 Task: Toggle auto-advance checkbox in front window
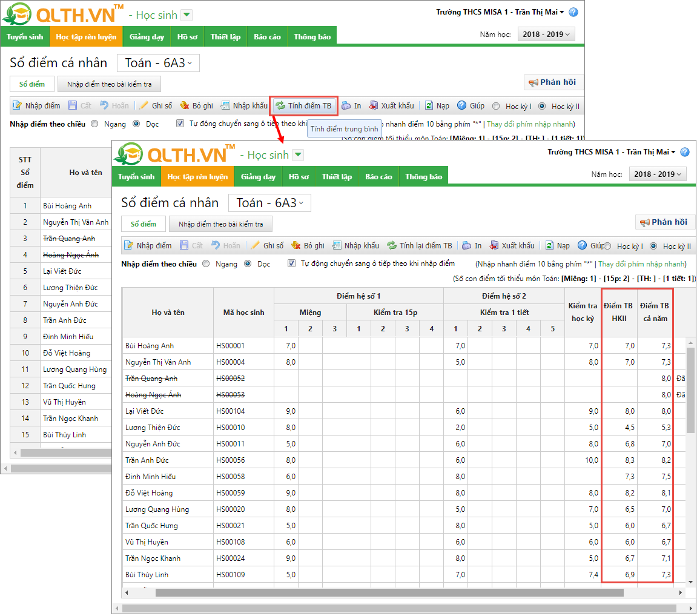pyautogui.click(x=292, y=263)
